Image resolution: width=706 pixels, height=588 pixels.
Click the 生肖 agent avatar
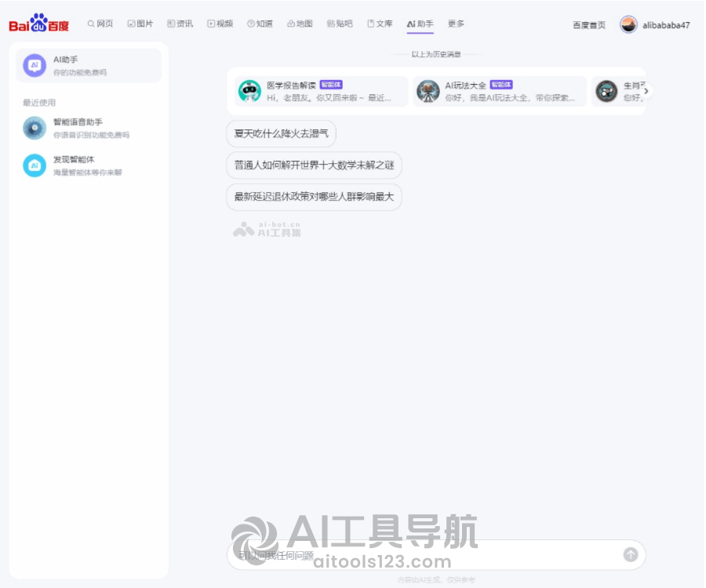point(606,91)
